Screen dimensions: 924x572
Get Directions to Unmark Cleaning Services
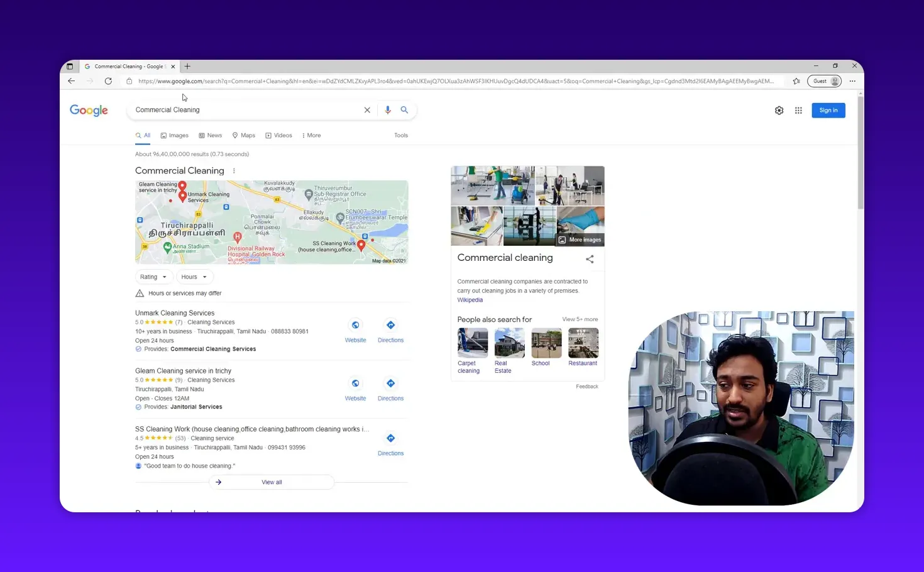pos(390,325)
